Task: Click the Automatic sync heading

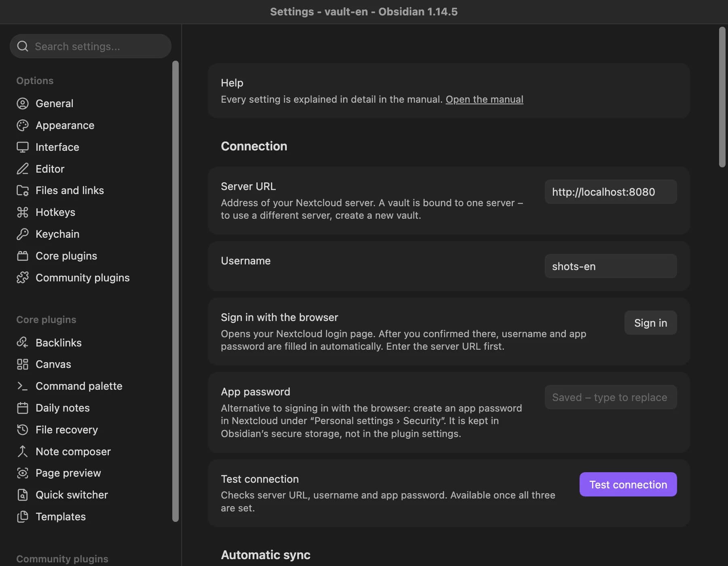Action: pyautogui.click(x=266, y=555)
